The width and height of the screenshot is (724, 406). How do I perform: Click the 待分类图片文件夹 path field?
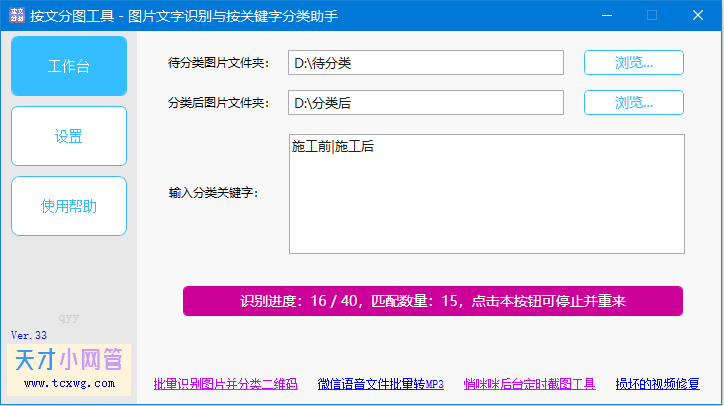tap(426, 62)
